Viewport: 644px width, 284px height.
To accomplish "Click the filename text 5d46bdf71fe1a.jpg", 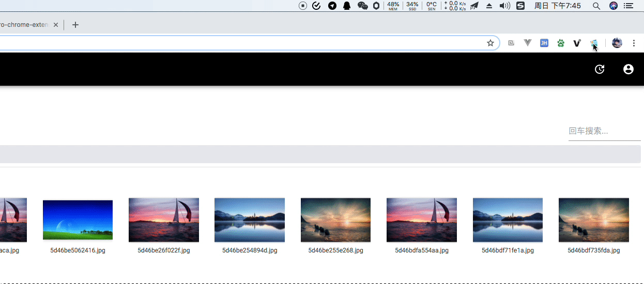I will tap(508, 250).
